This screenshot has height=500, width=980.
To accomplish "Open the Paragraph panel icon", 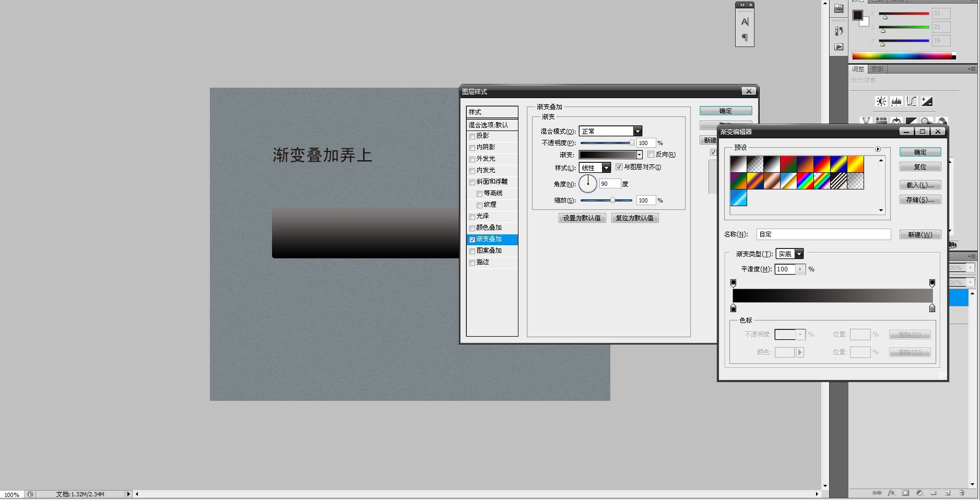I will (745, 38).
